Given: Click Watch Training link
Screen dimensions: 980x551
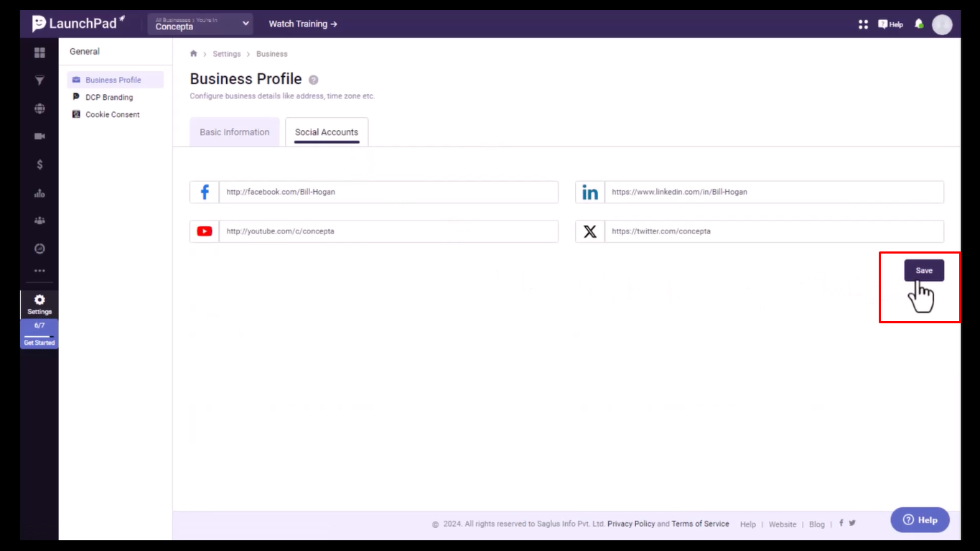Looking at the screenshot, I should coord(303,24).
